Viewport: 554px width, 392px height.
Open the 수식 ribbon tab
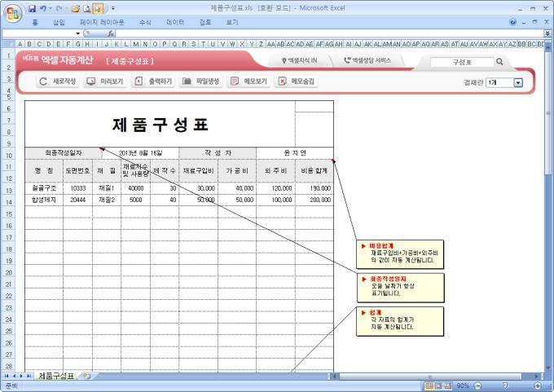tap(145, 22)
